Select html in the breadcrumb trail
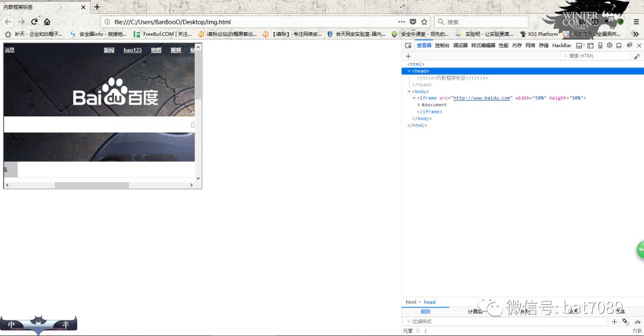The image size is (644, 336). (411, 302)
